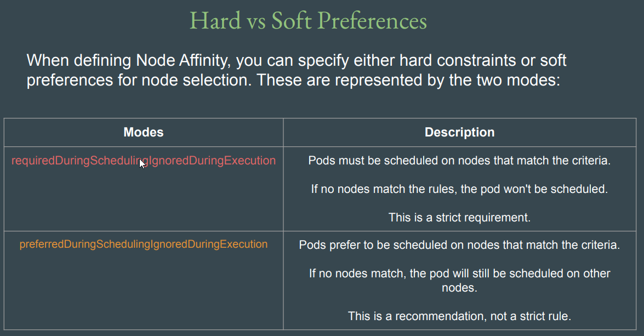Click the preferredDuringSchedulingIgnoredDuringExecution mode text
The image size is (644, 336).
(x=144, y=244)
